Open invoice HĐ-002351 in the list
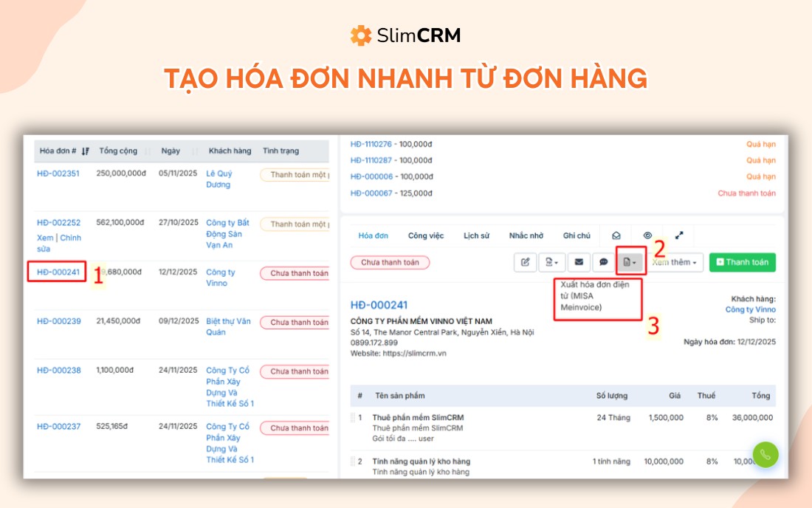Screen dimensions: 812x508 point(58,174)
